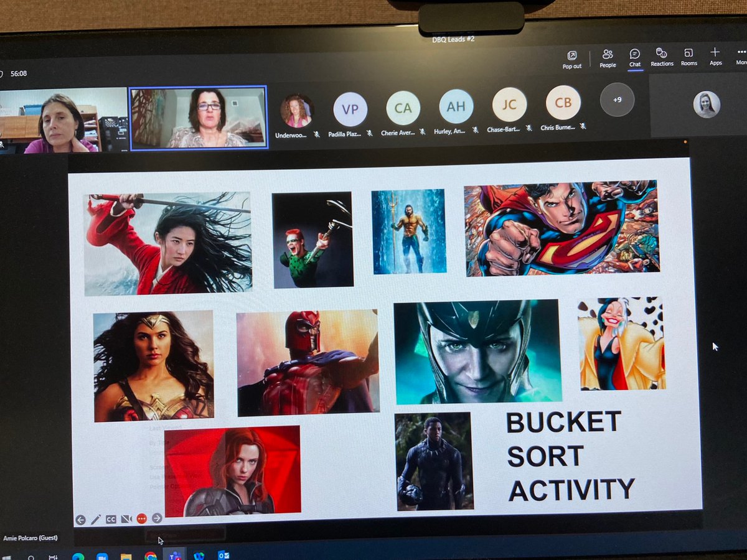Open Microsoft Edge in taskbar
The image size is (747, 560).
pos(78,556)
